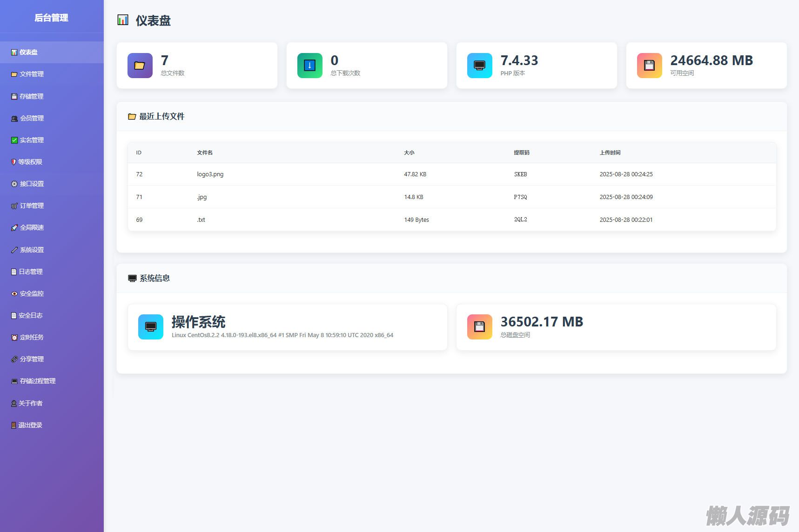Open 系统设置 in the sidebar
Viewport: 799px width, 532px height.
[x=31, y=250]
